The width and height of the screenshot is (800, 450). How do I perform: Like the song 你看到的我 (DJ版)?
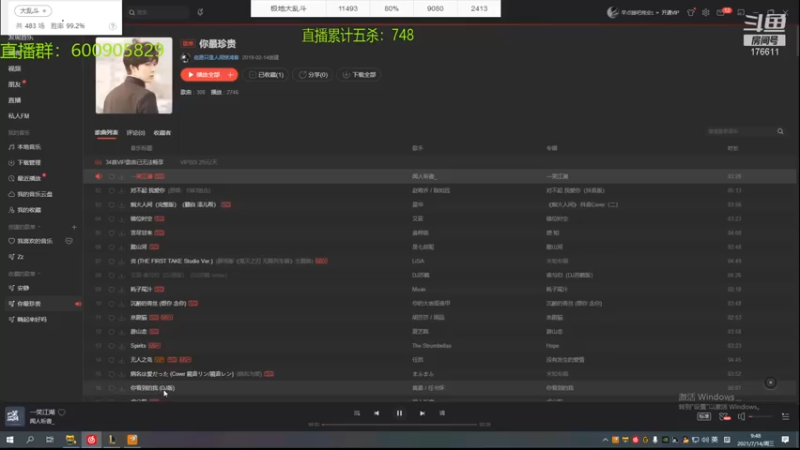tap(111, 388)
